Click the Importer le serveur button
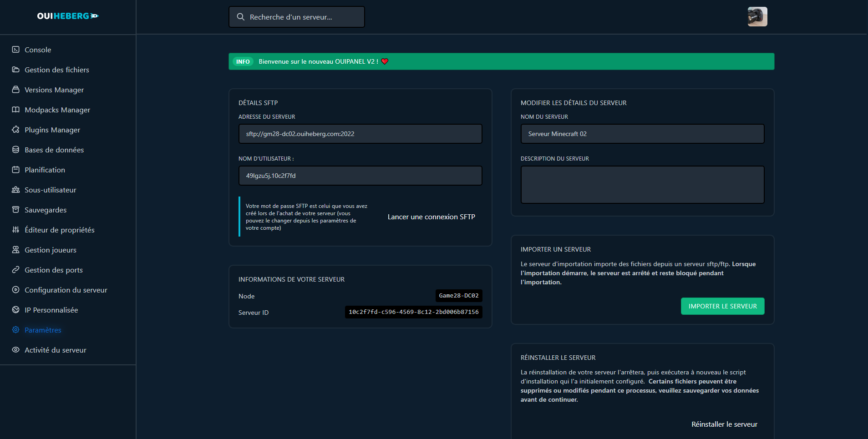Screen dimensions: 868x439 (x=722, y=306)
